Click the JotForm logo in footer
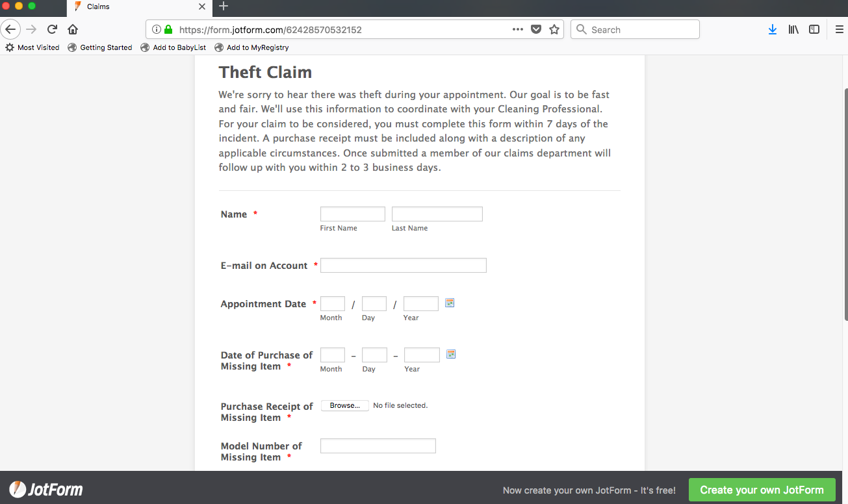 click(x=46, y=490)
